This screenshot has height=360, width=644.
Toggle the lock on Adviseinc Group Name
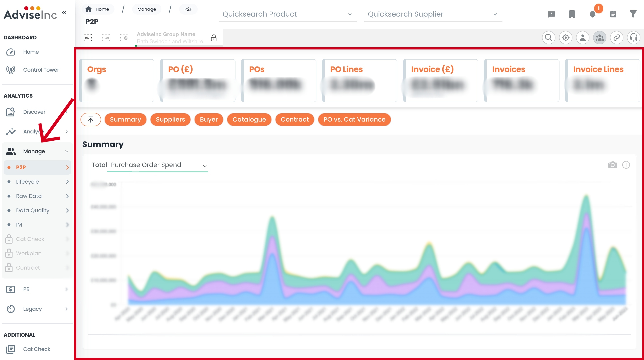214,38
